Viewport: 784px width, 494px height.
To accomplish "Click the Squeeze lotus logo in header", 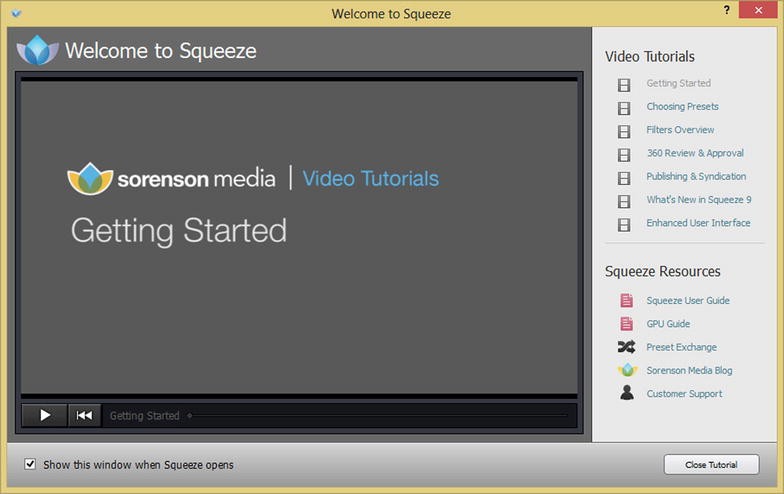I will pos(38,50).
